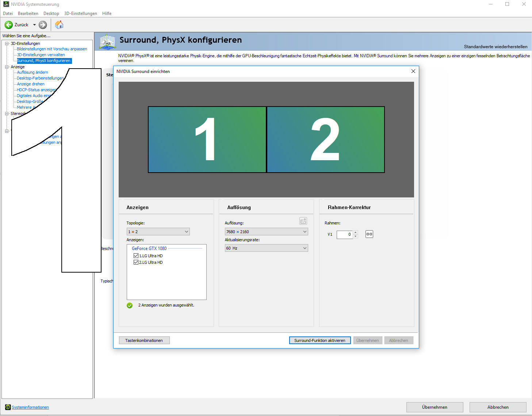Select 3D-Einstellungen verwalten tree item
This screenshot has width=532, height=416.
point(41,55)
